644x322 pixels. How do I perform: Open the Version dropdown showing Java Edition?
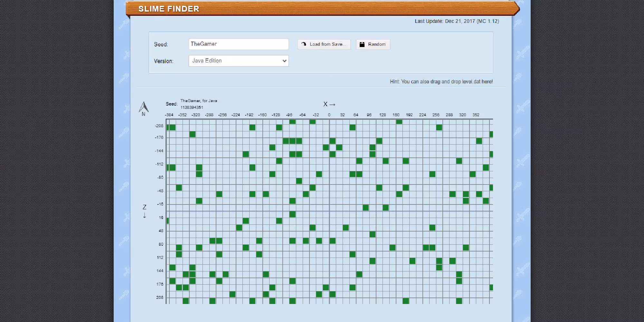239,61
